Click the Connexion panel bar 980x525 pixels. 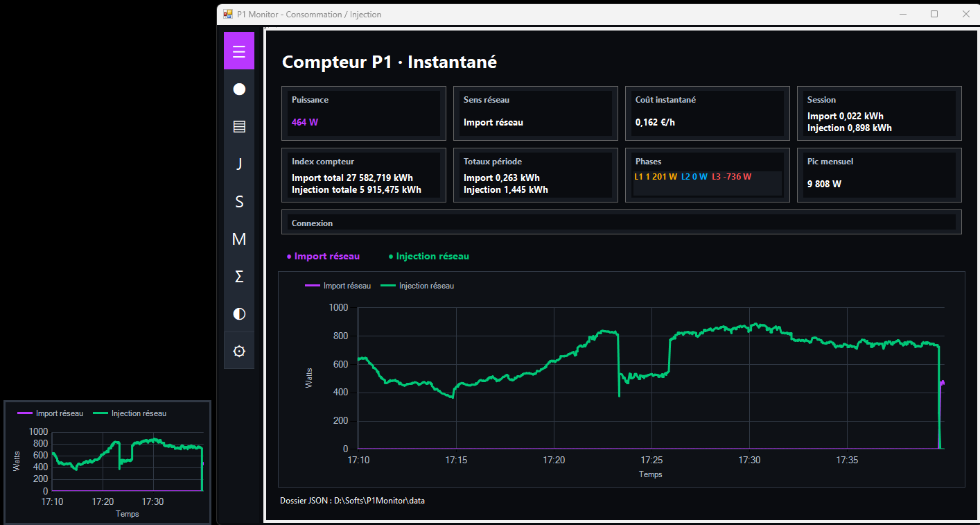pos(622,223)
